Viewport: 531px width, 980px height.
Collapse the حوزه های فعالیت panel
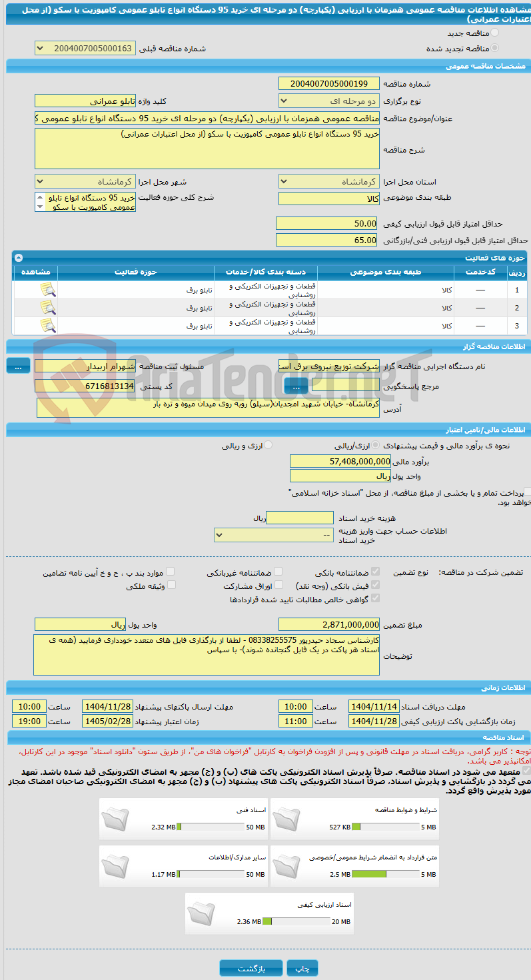click(x=19, y=257)
